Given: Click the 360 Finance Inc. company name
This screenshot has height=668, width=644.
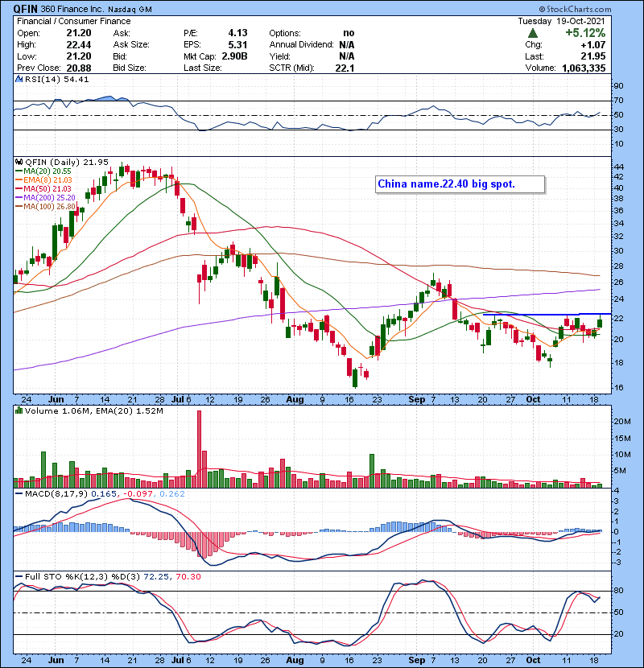Looking at the screenshot, I should click(x=72, y=9).
